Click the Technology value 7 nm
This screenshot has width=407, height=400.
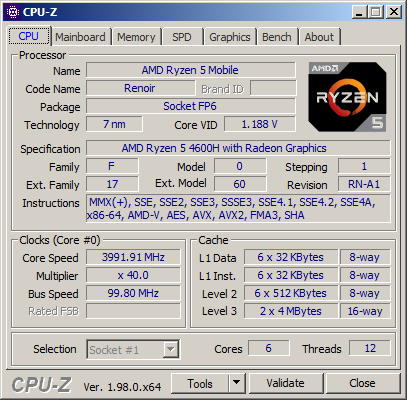coord(114,124)
